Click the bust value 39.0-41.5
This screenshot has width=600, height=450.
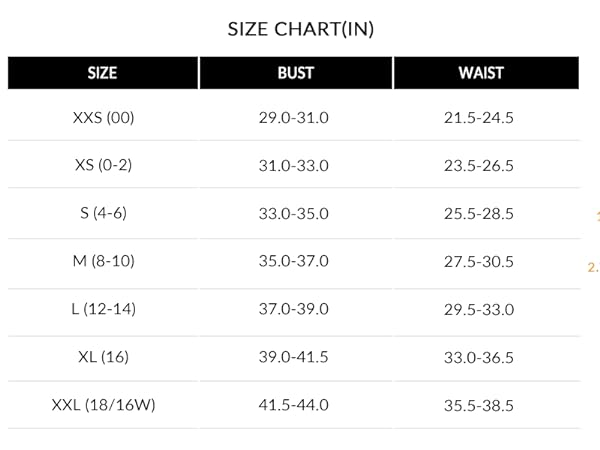coord(293,357)
